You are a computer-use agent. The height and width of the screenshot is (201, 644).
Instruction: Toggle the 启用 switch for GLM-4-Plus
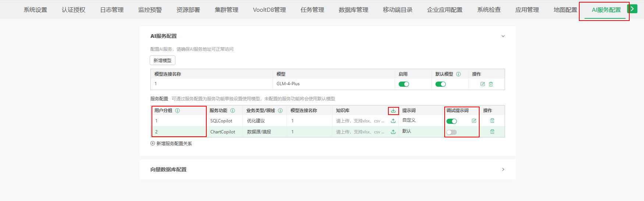404,84
